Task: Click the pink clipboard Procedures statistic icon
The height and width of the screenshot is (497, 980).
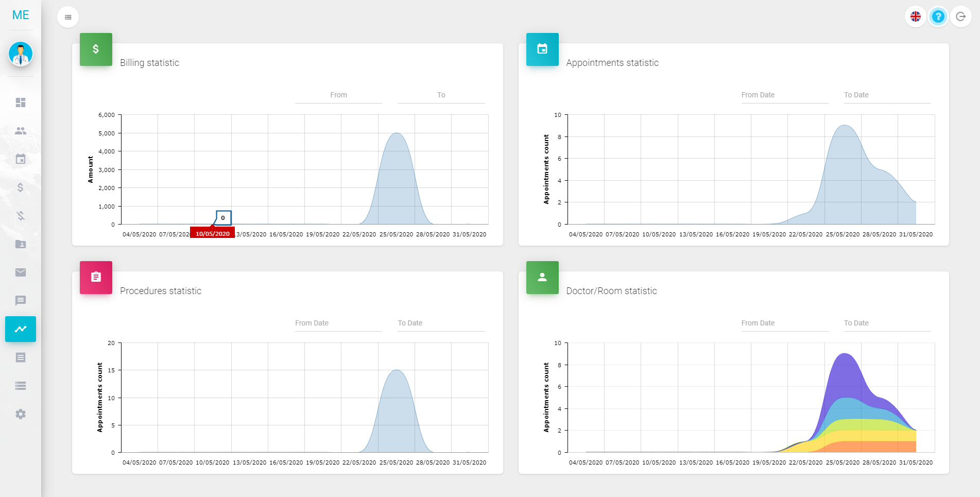Action: point(96,278)
